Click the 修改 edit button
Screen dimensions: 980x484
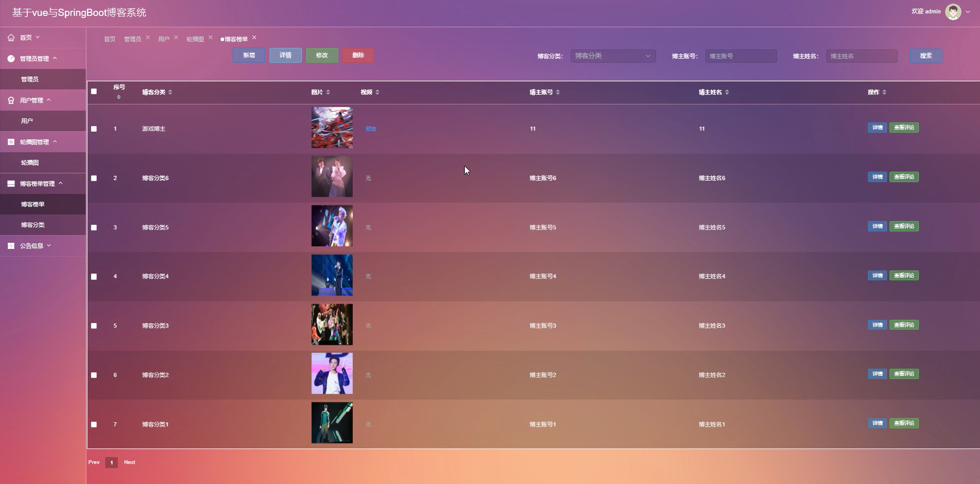click(x=322, y=55)
